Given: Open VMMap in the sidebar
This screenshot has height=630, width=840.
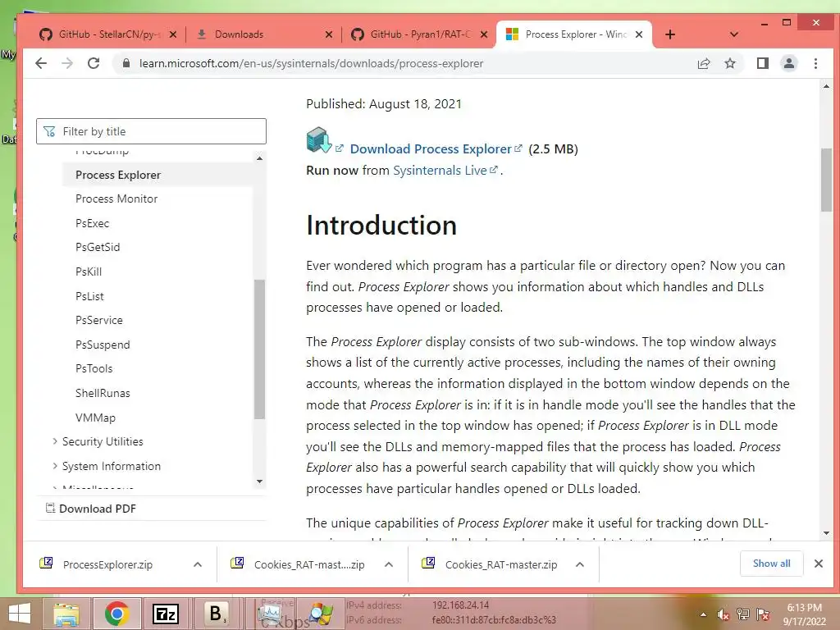Looking at the screenshot, I should 95,418.
